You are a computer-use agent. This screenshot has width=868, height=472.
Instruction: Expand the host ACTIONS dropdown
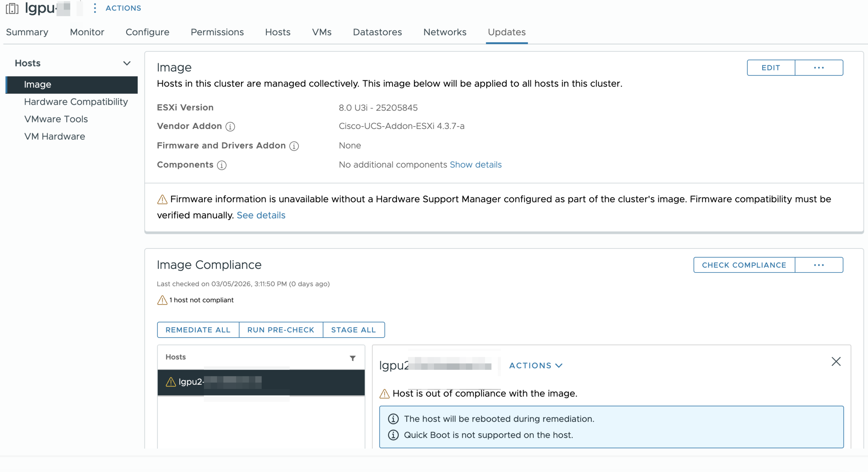coord(536,365)
